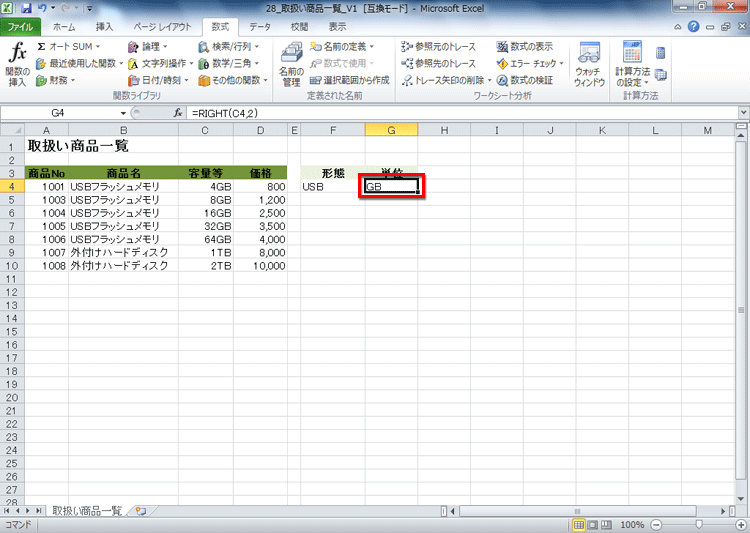Switch to Page Break Preview in status bar

[606, 525]
